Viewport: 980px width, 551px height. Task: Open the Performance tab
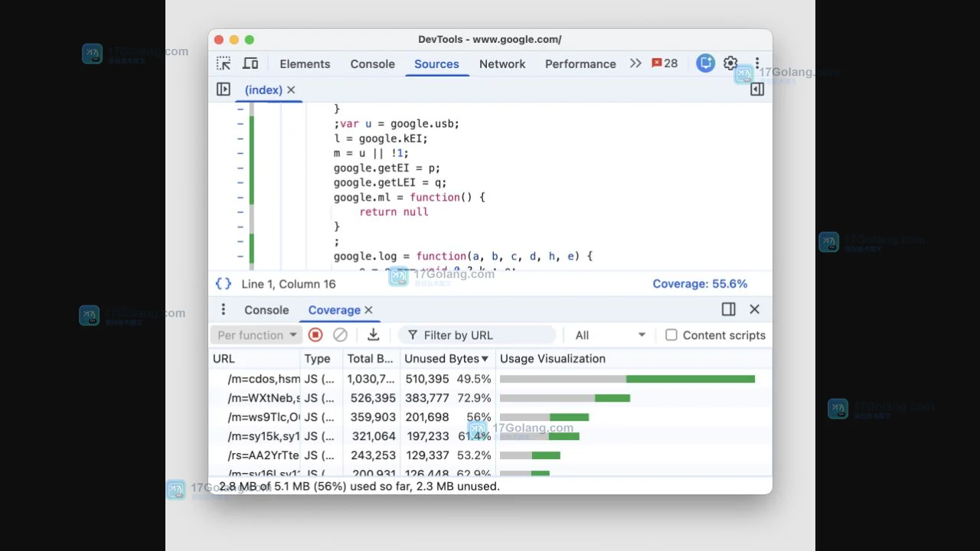pos(580,64)
